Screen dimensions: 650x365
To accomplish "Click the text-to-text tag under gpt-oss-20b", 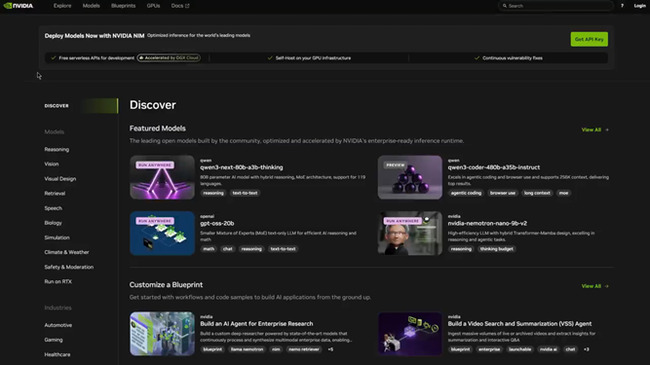I will [x=283, y=249].
